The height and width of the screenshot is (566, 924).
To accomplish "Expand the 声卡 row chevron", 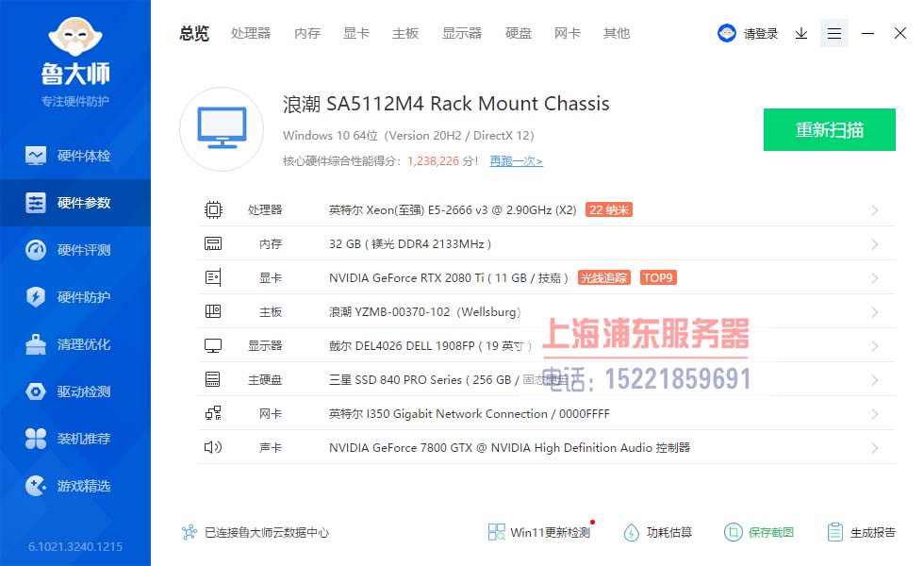I will pos(875,448).
